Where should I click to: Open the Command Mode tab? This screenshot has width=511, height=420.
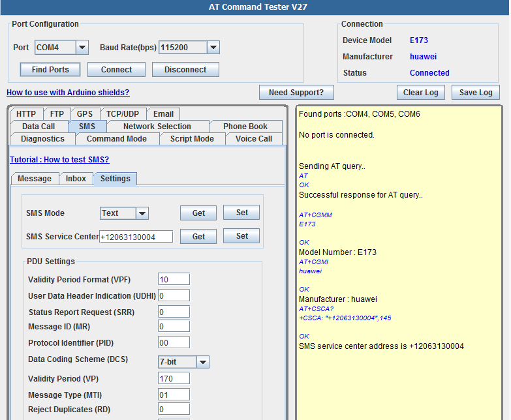tap(117, 139)
